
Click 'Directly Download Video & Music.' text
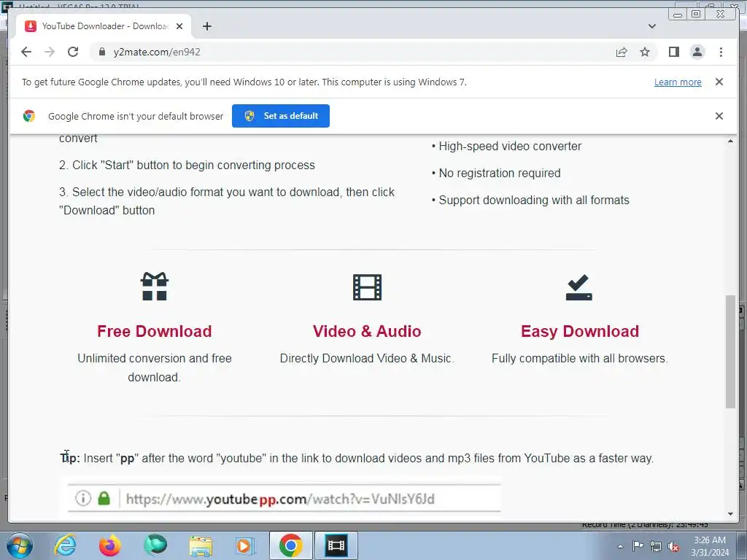(367, 359)
